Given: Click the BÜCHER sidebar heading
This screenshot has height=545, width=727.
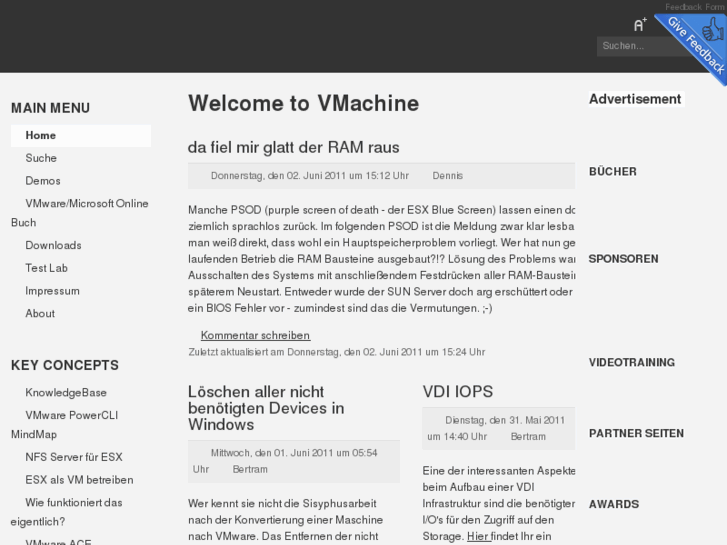Looking at the screenshot, I should 612,172.
